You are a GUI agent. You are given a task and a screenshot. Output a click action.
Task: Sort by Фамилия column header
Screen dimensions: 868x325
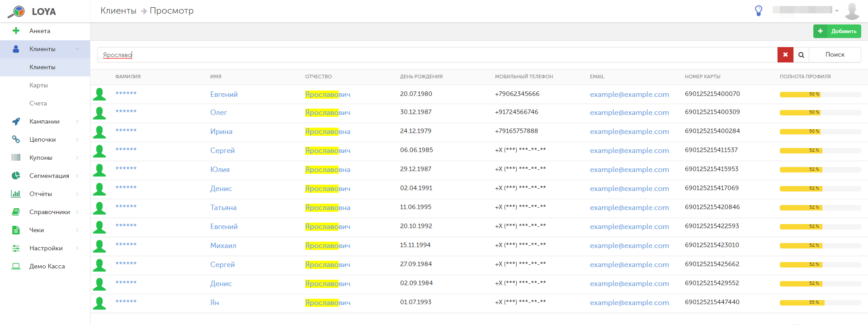(x=128, y=76)
